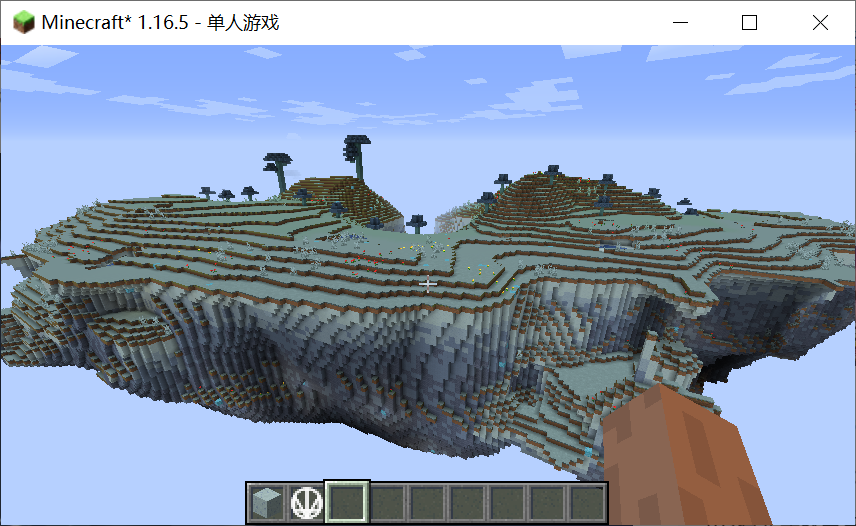Click the highlighted empty third hotbar slot
This screenshot has width=856, height=526.
347,502
